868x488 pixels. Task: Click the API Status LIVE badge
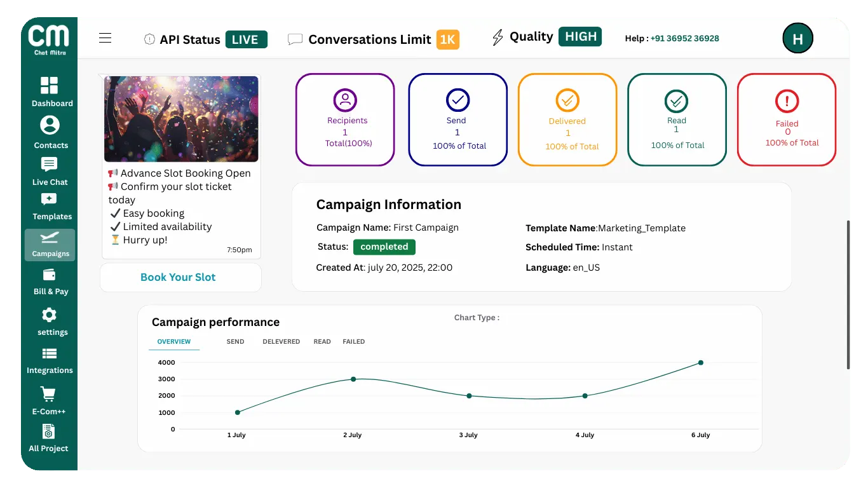click(247, 39)
